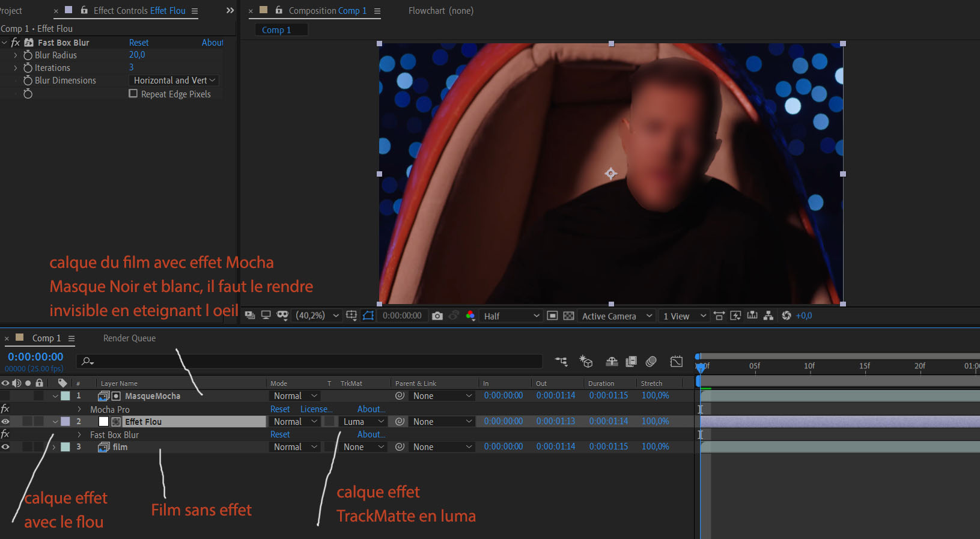Expand the Mocha Pro effect in timeline
Screen dimensions: 980x539
click(79, 409)
